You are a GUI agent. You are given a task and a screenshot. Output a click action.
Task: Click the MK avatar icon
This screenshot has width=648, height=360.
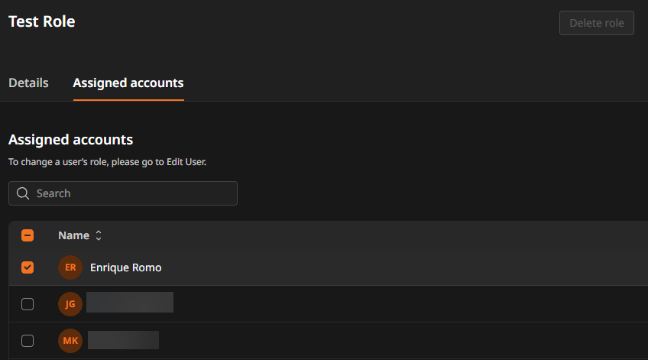click(70, 341)
